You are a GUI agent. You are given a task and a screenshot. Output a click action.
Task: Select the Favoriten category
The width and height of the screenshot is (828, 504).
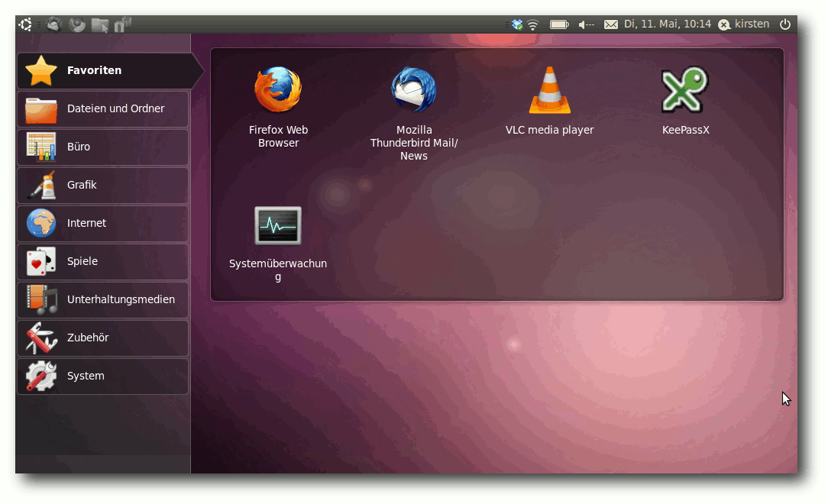[x=109, y=70]
